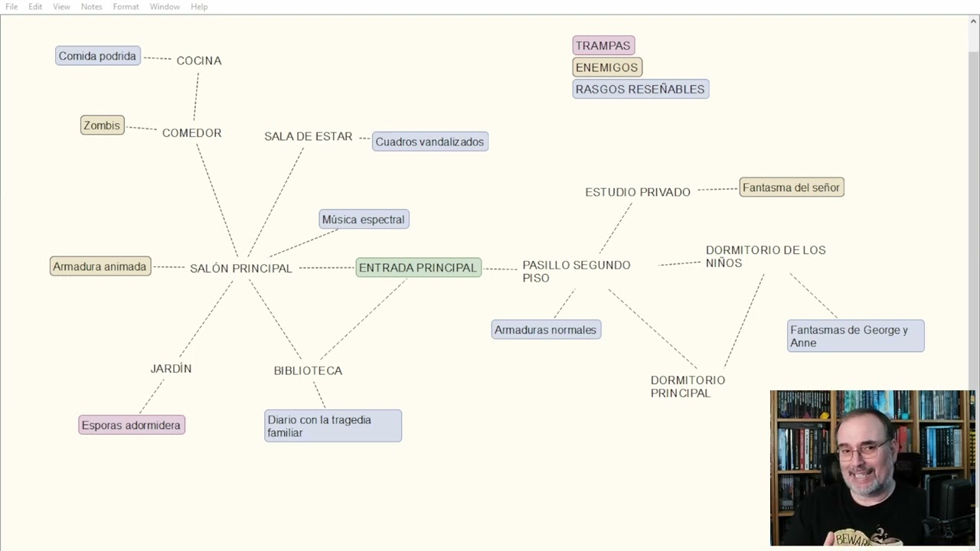
Task: Select the Comida podrida note
Action: (x=97, y=56)
